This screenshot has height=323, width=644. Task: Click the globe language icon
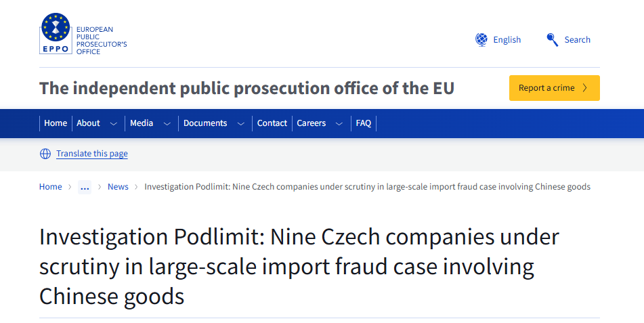pyautogui.click(x=481, y=40)
